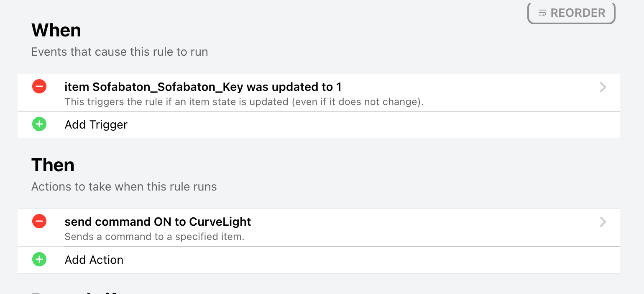Screen dimensions: 644x294
Task: Open action details via its right chevron
Action: 603,222
